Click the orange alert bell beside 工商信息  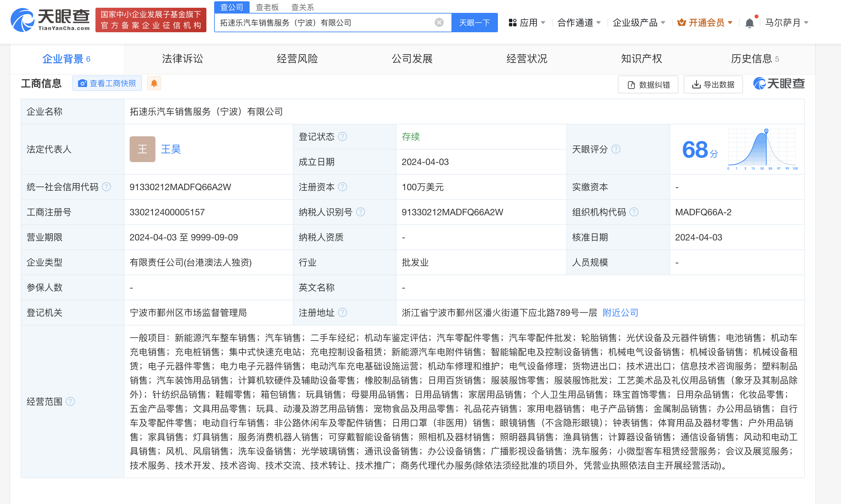(154, 83)
